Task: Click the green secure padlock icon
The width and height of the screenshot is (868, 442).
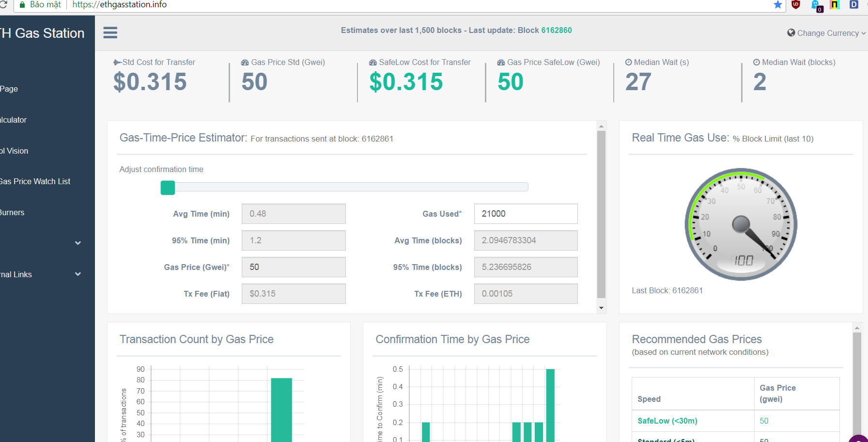Action: coord(22,5)
